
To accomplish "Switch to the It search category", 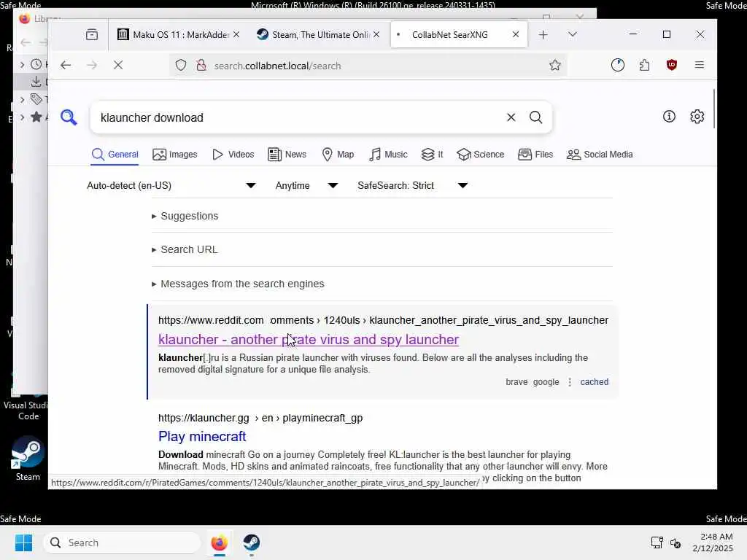I will (x=432, y=155).
